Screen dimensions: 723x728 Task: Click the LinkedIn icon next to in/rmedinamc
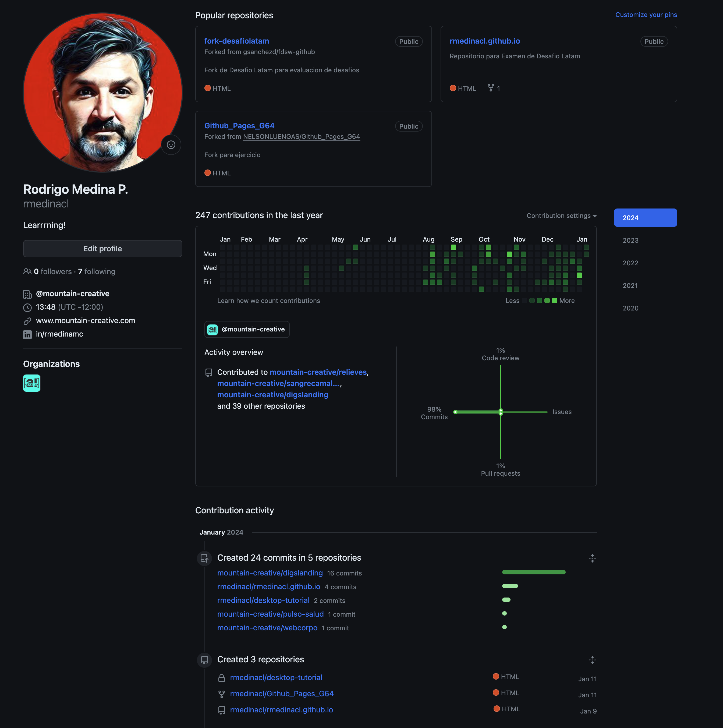[27, 334]
